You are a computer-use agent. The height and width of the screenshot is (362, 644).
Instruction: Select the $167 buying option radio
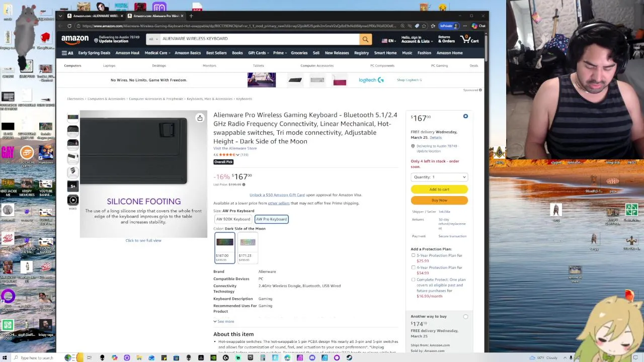coord(465,117)
